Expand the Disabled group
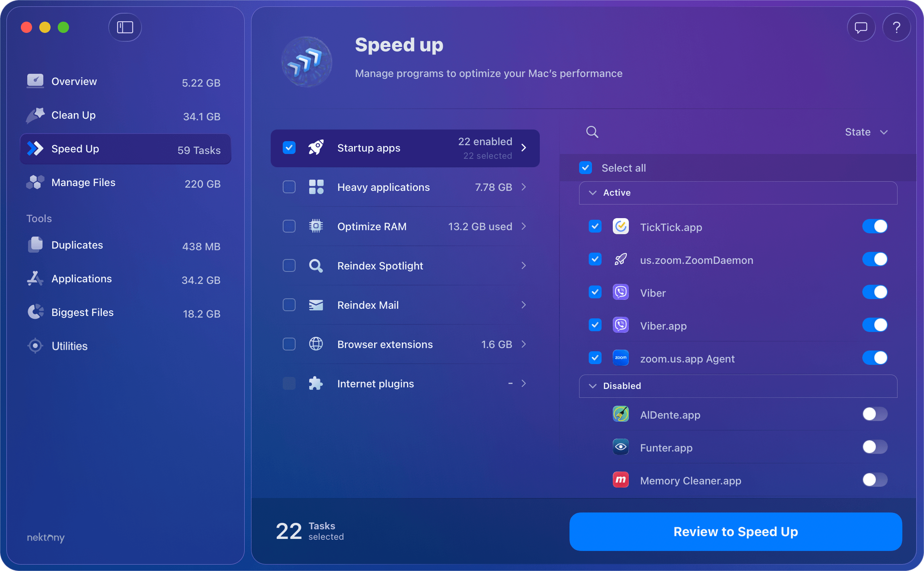Screen dimensions: 924x571 (x=592, y=386)
